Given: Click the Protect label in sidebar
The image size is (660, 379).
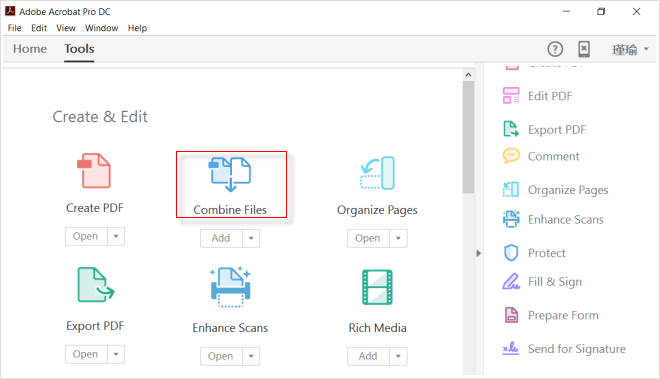Looking at the screenshot, I should point(546,253).
